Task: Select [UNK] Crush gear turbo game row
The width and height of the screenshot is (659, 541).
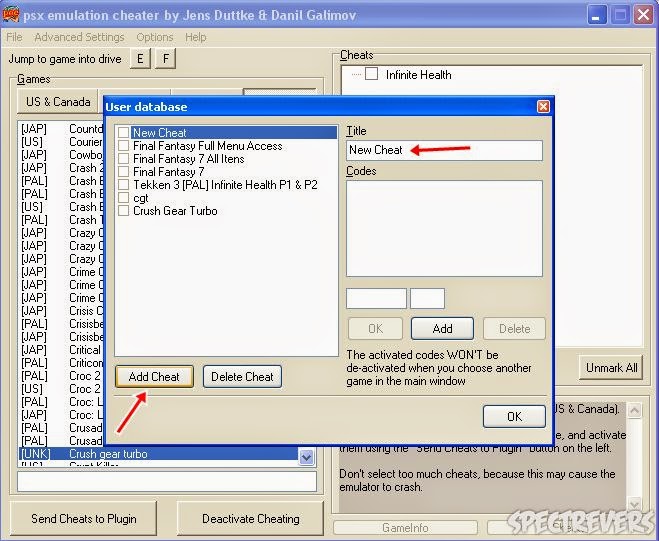Action: pyautogui.click(x=158, y=454)
